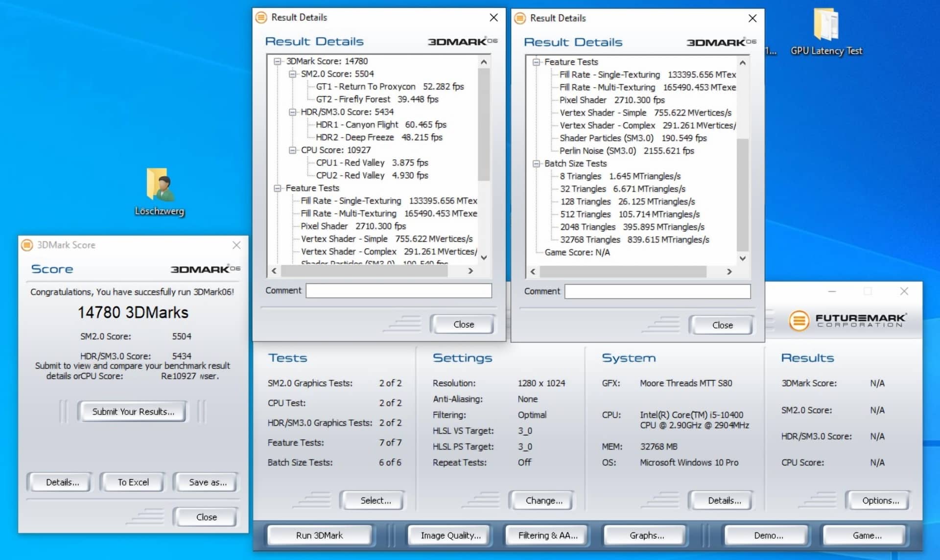Export results To Excel

(133, 482)
